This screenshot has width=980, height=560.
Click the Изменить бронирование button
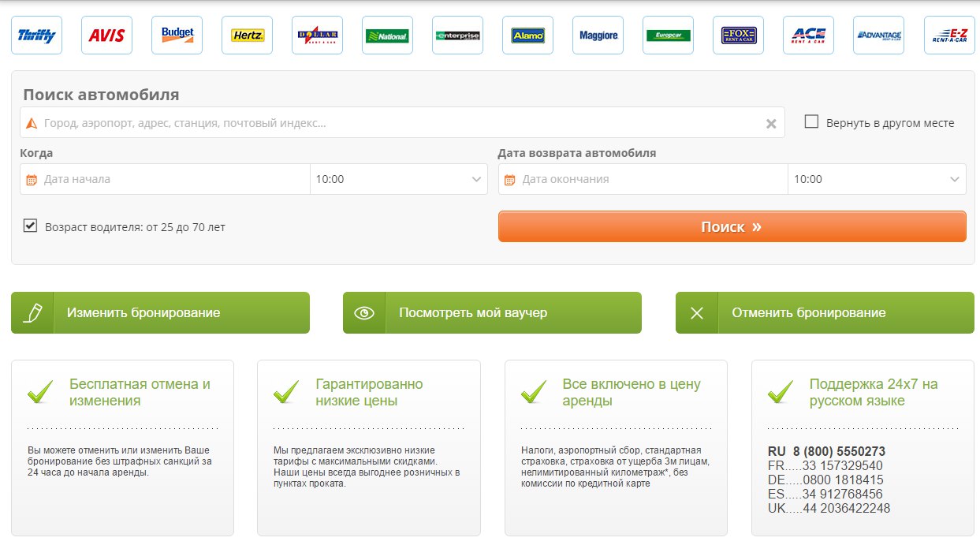[x=160, y=313]
